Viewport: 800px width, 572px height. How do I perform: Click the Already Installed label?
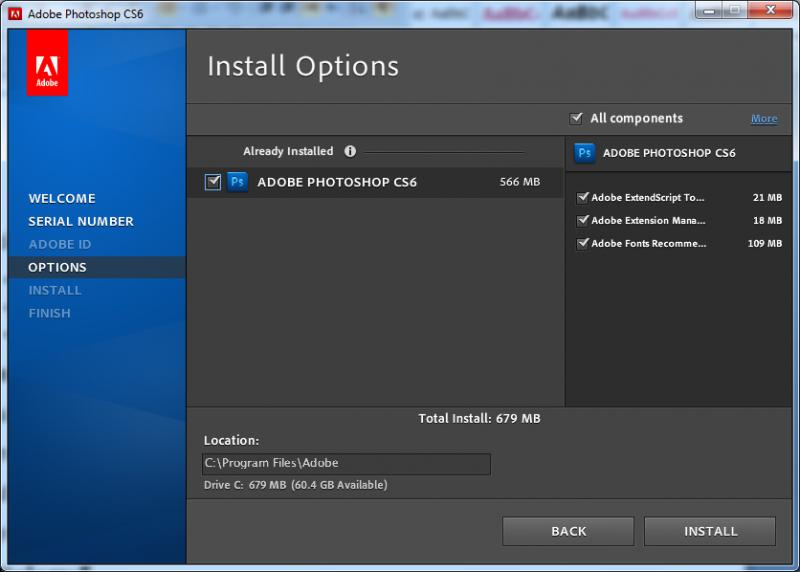pyautogui.click(x=288, y=152)
